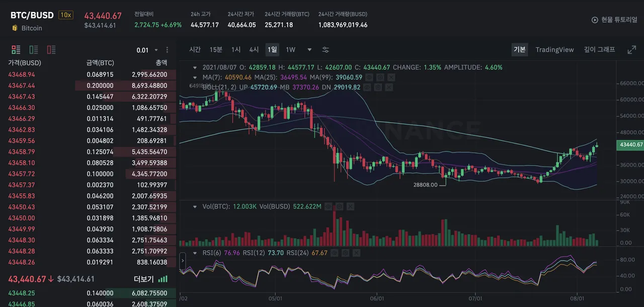
Task: Select the 4시 chart interval
Action: pyautogui.click(x=254, y=50)
